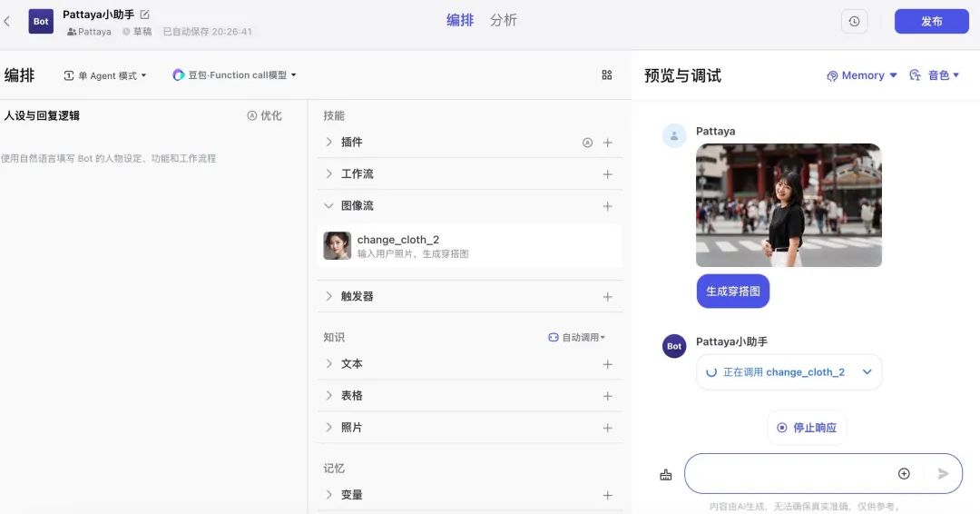This screenshot has width=980, height=514.
Task: Open version history clock icon
Action: 854,21
